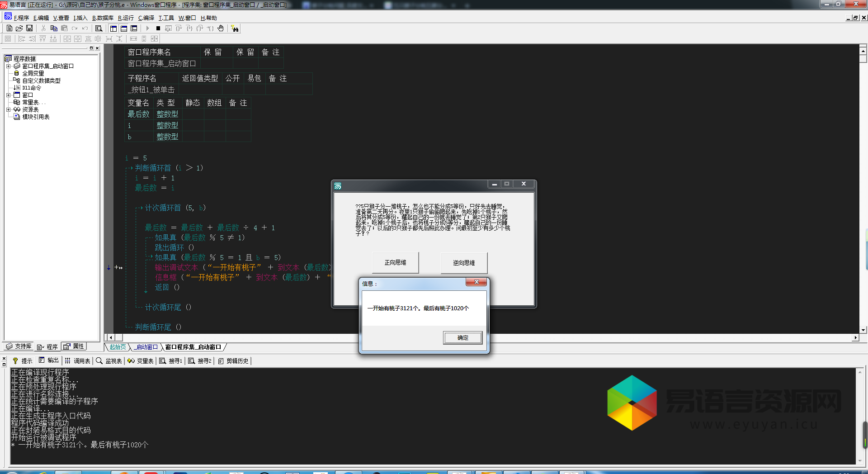Click the step over braces debug icon
This screenshot has width=868, height=474.
pyautogui.click(x=179, y=28)
